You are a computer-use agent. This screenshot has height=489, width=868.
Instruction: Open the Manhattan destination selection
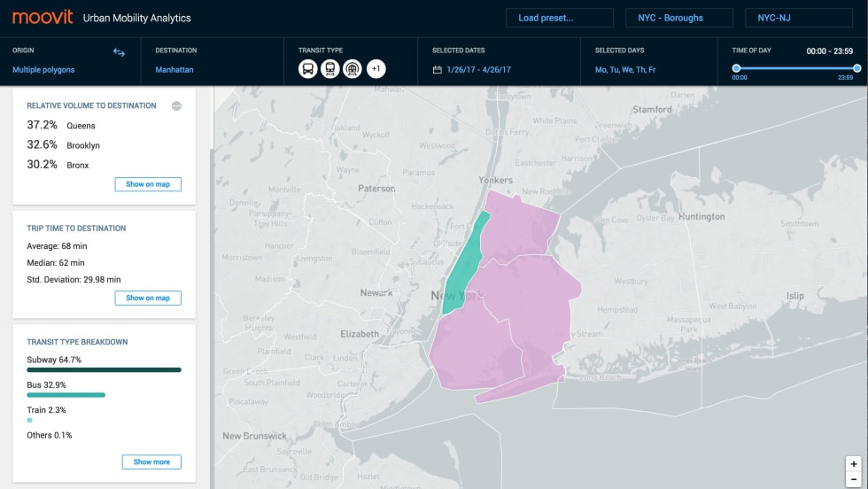coord(174,70)
